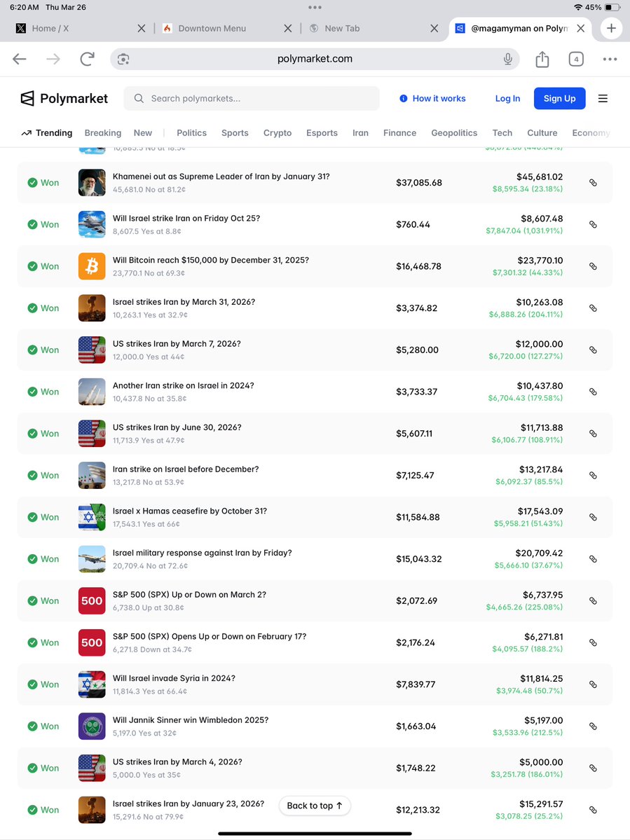Click the Bitcoin market thumbnail
630x840 pixels.
92,266
